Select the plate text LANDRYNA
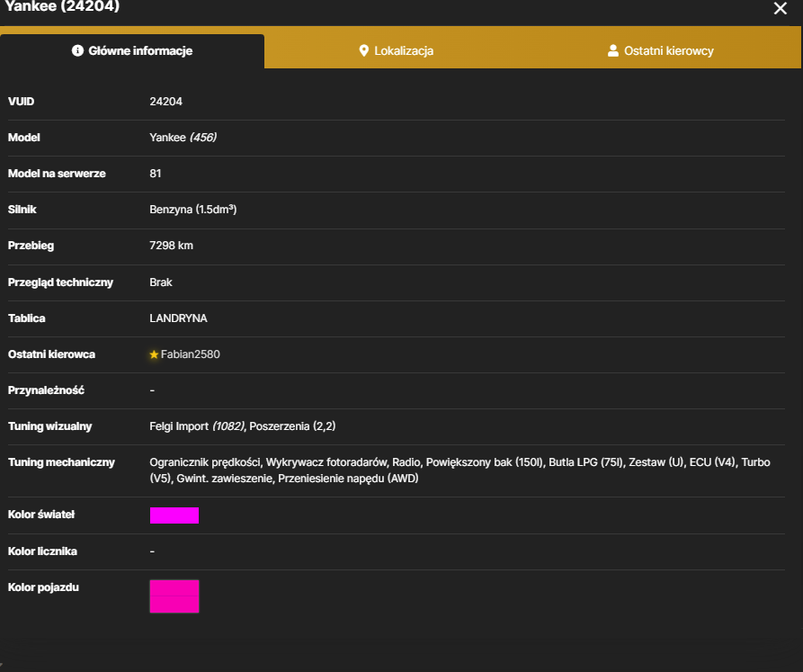Screen dimensions: 803x672 coord(178,318)
